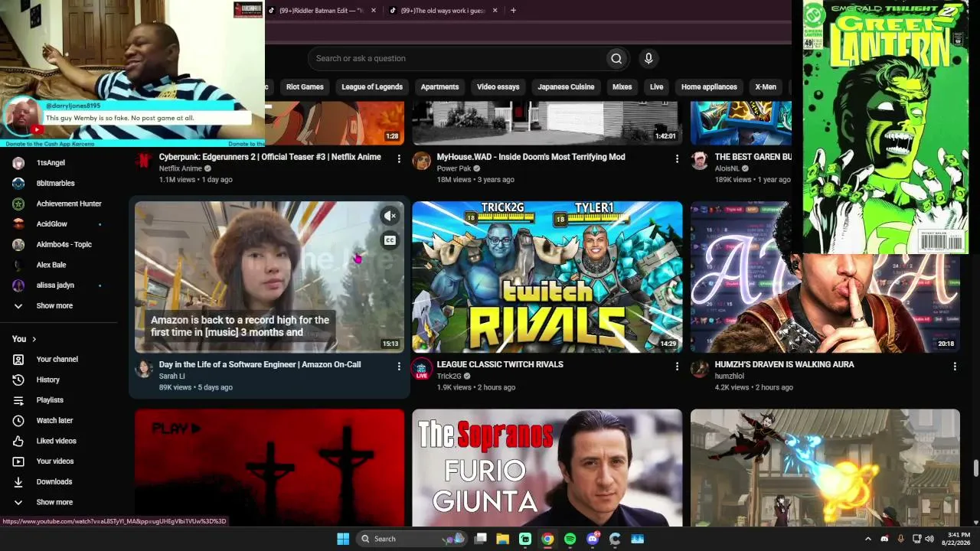Open the Netflix Anime channel avatar
This screenshot has height=551, width=980.
pyautogui.click(x=144, y=161)
